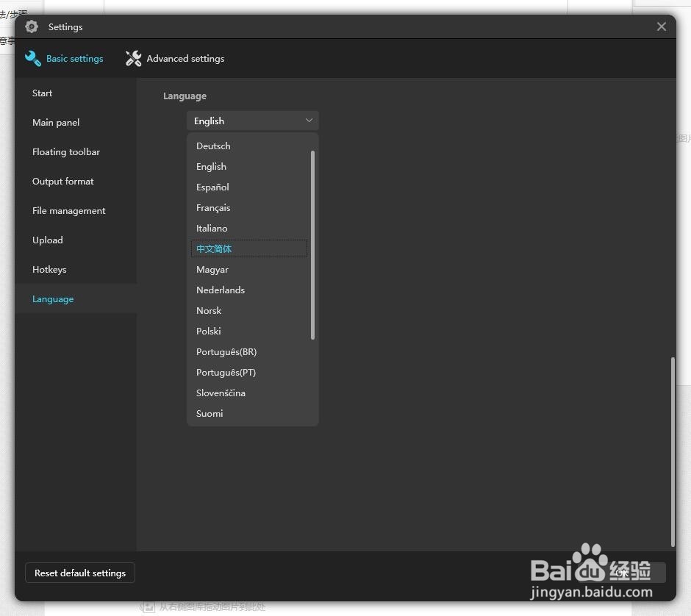Open the File management section
This screenshot has height=616, width=691.
pyautogui.click(x=76, y=211)
